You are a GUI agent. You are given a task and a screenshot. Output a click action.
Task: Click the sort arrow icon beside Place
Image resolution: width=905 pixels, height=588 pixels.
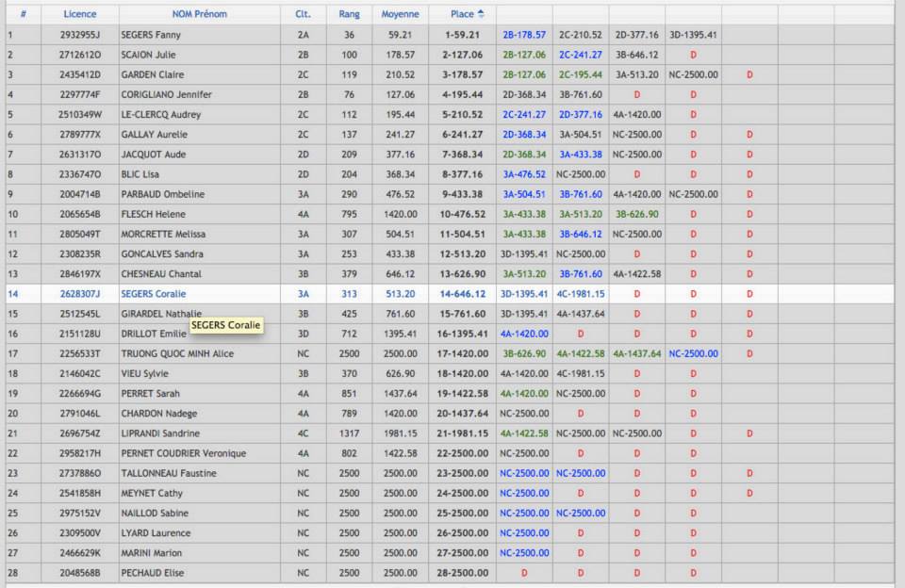[482, 14]
